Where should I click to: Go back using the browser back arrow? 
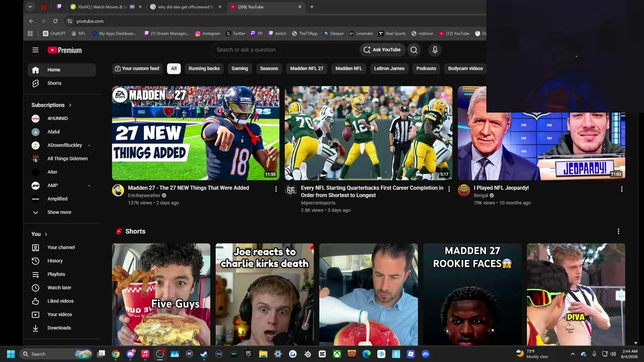(31, 21)
